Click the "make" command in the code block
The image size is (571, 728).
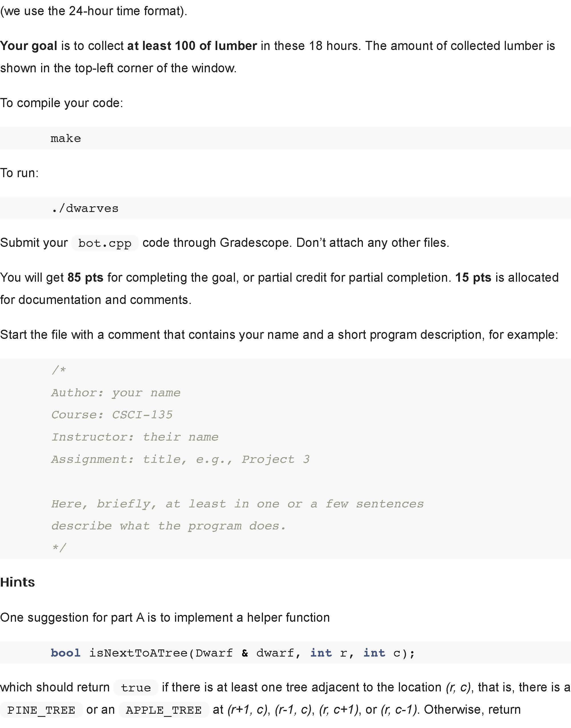[66, 139]
